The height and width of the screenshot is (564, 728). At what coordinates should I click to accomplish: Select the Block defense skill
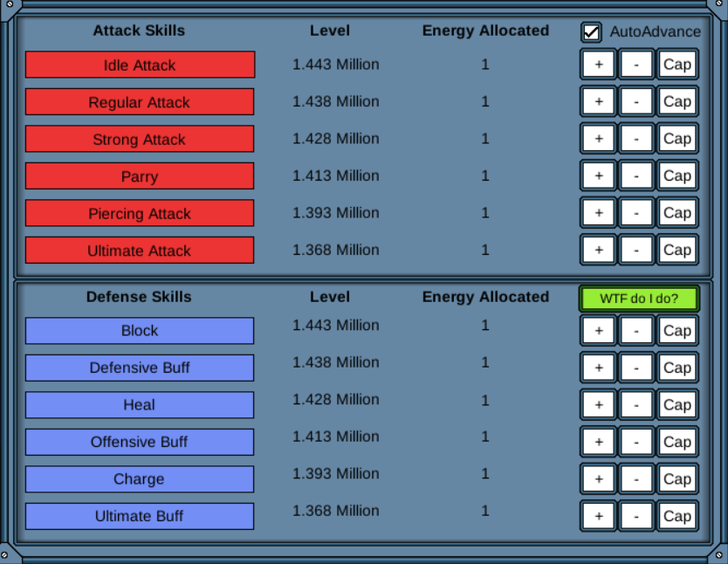pyautogui.click(x=140, y=331)
